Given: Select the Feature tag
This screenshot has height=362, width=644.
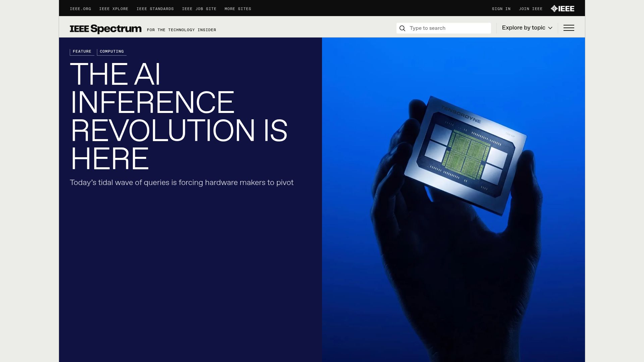Looking at the screenshot, I should click(x=82, y=52).
